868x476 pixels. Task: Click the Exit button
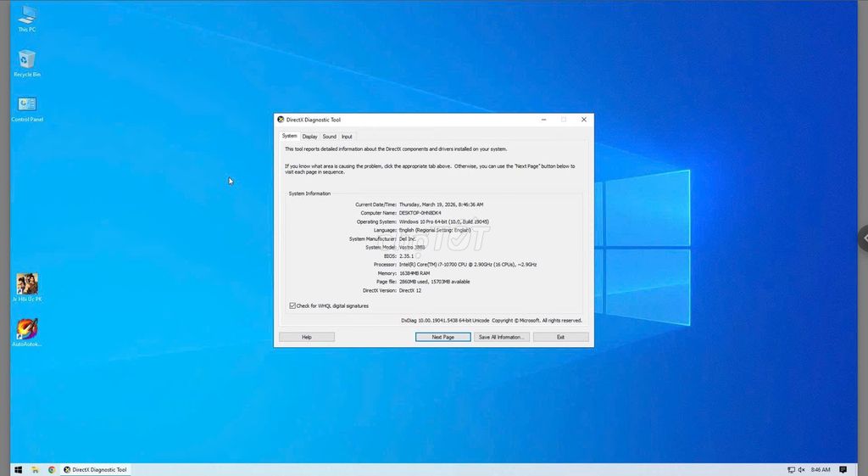561,337
